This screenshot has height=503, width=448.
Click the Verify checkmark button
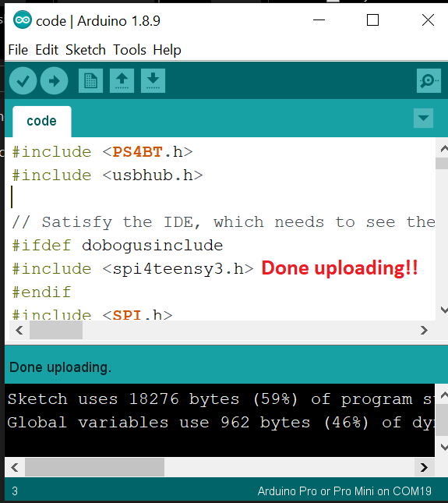23,80
